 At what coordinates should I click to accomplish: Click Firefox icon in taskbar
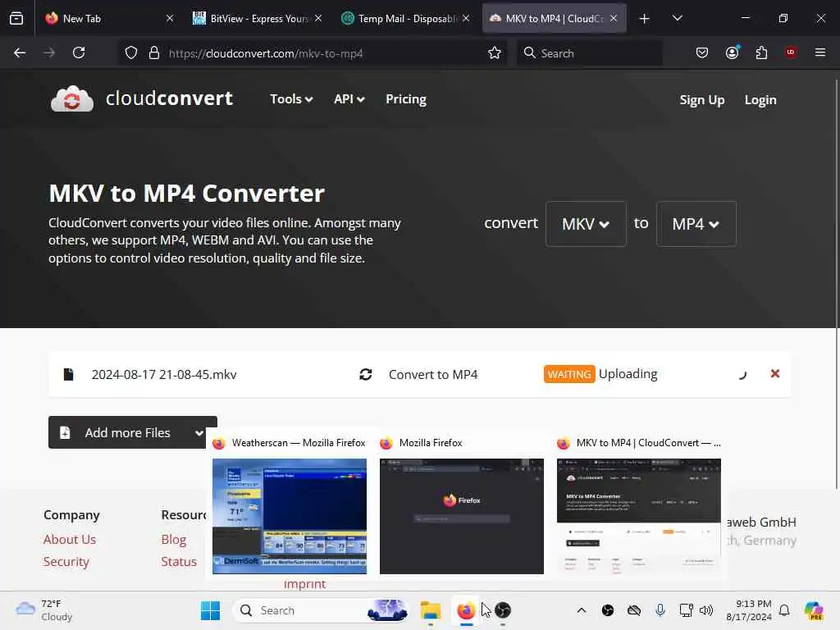pyautogui.click(x=466, y=610)
